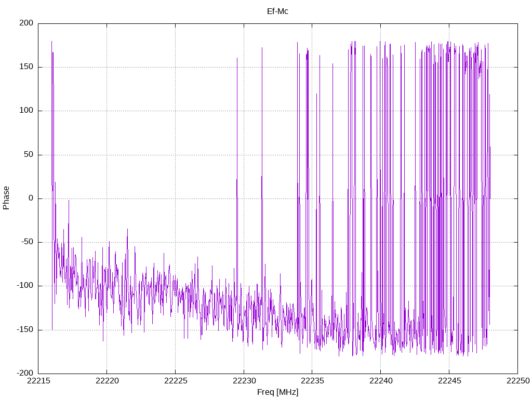Click the y-axis value -100
532x399 pixels.
coord(25,286)
